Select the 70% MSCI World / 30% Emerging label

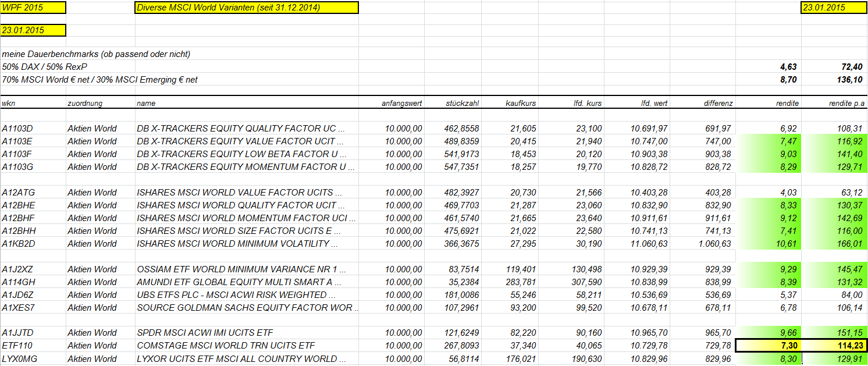click(99, 80)
